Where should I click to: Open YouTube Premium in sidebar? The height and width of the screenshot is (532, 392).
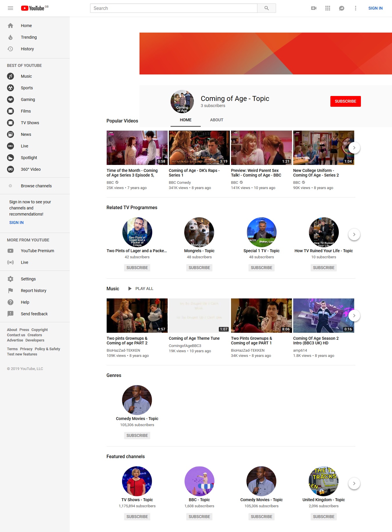(35, 251)
